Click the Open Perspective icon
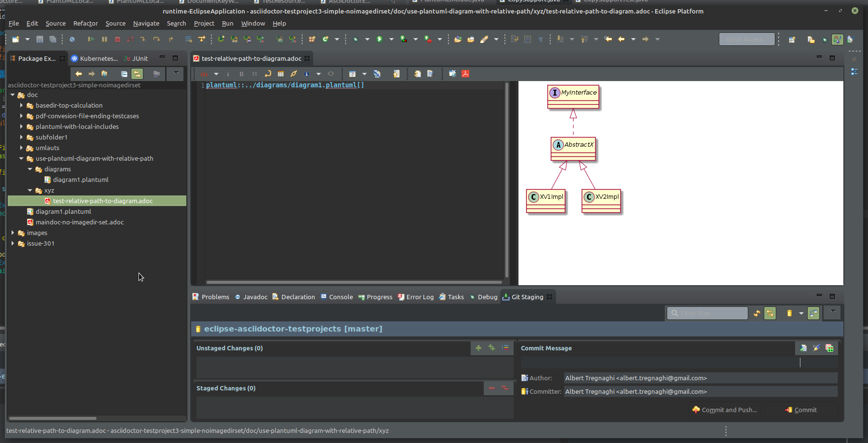868x443 pixels. pyautogui.click(x=792, y=40)
